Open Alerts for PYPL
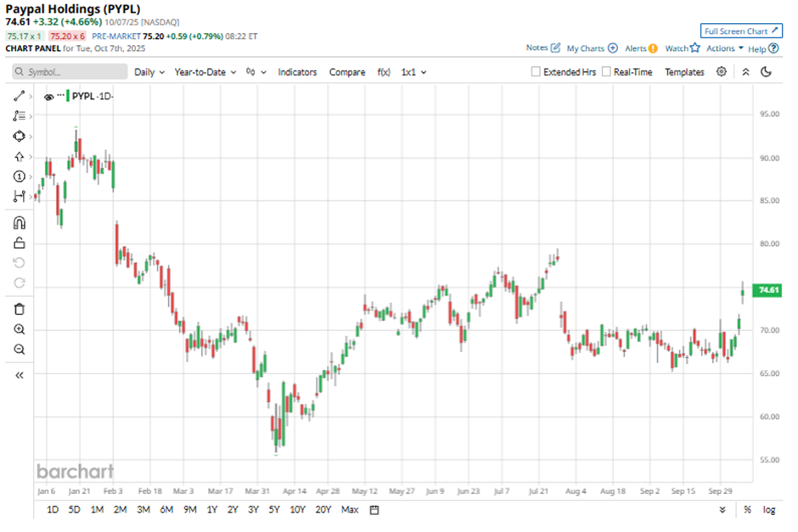 [x=641, y=48]
